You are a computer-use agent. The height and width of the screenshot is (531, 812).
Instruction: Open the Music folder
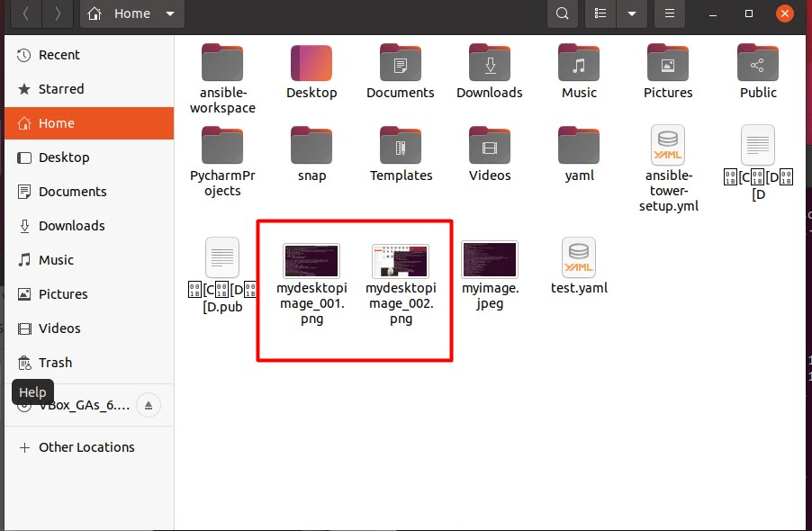coord(578,63)
